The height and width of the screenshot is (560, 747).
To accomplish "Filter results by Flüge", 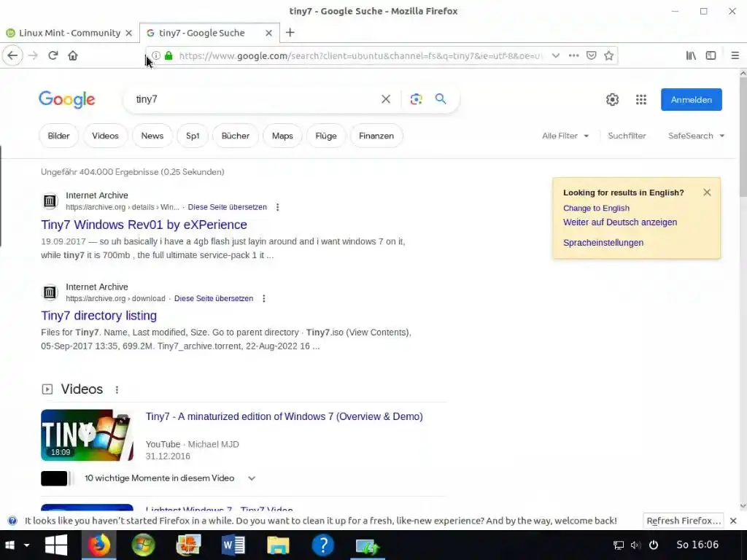I will pyautogui.click(x=326, y=136).
